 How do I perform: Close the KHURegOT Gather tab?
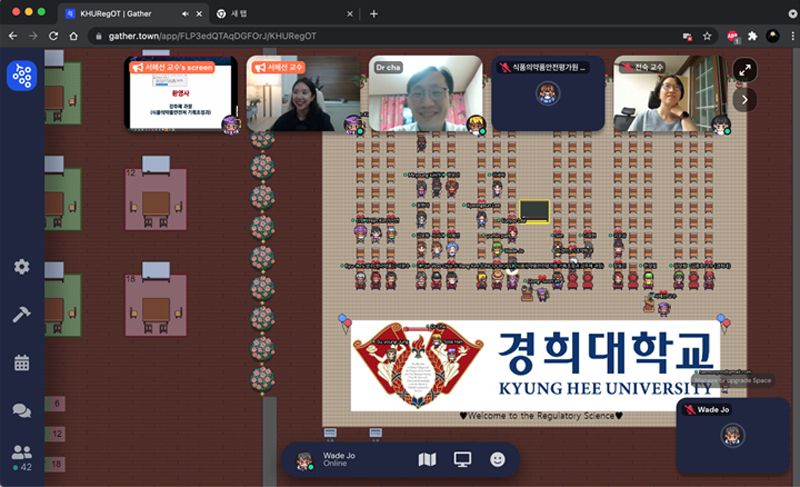tap(199, 14)
